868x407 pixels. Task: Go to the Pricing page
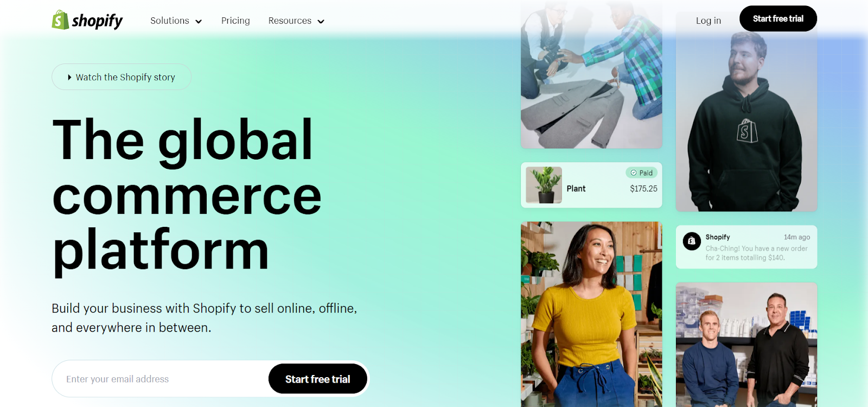tap(235, 21)
